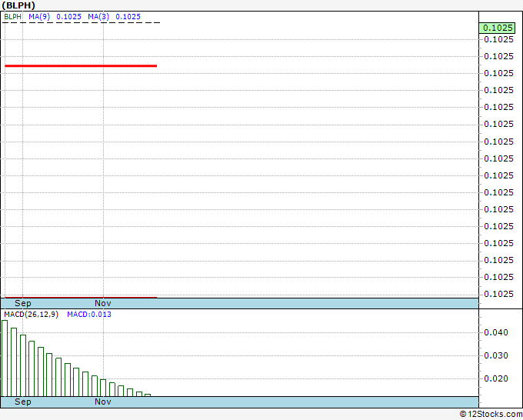Image resolution: width=523 pixels, height=420 pixels.
Task: Click the Nov label on MACD axis
Action: (103, 402)
